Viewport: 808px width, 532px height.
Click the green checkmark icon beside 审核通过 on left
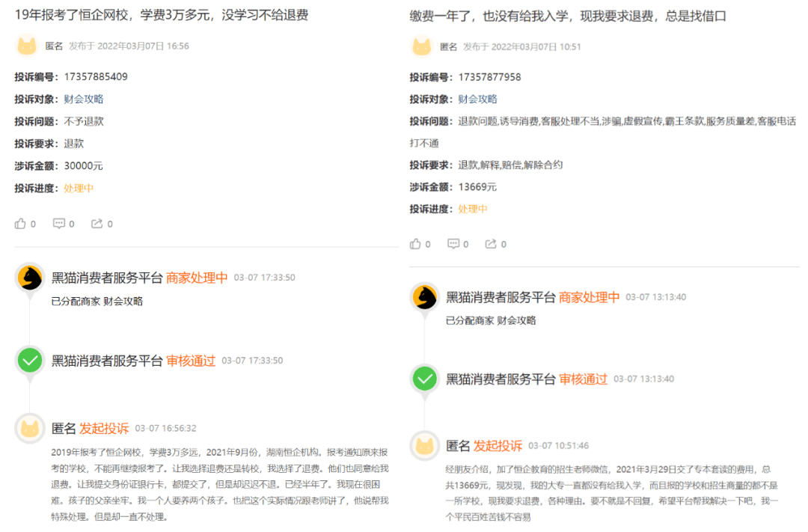point(29,361)
